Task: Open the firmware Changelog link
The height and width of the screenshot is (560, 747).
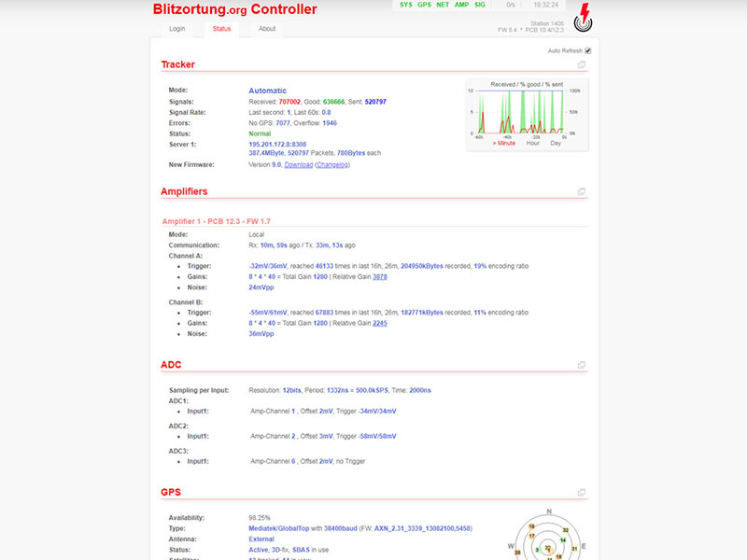Action: click(332, 165)
